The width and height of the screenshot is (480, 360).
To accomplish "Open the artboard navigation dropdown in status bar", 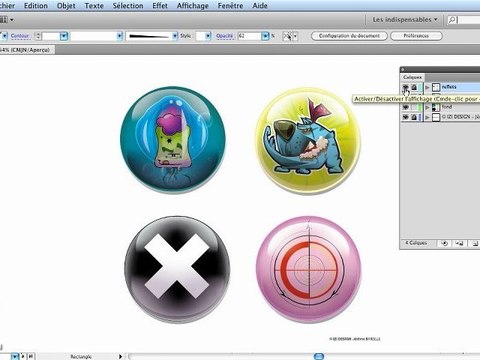I will [x=15, y=357].
